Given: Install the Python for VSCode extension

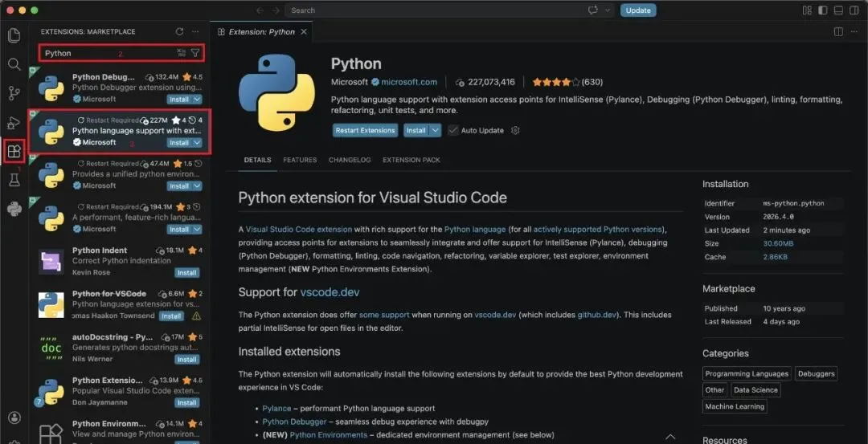Looking at the screenshot, I should click(x=172, y=316).
